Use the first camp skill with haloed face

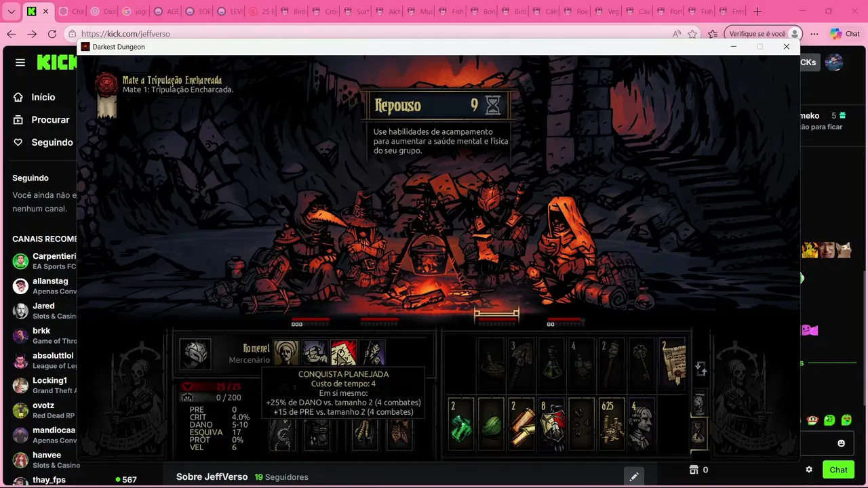coord(286,353)
